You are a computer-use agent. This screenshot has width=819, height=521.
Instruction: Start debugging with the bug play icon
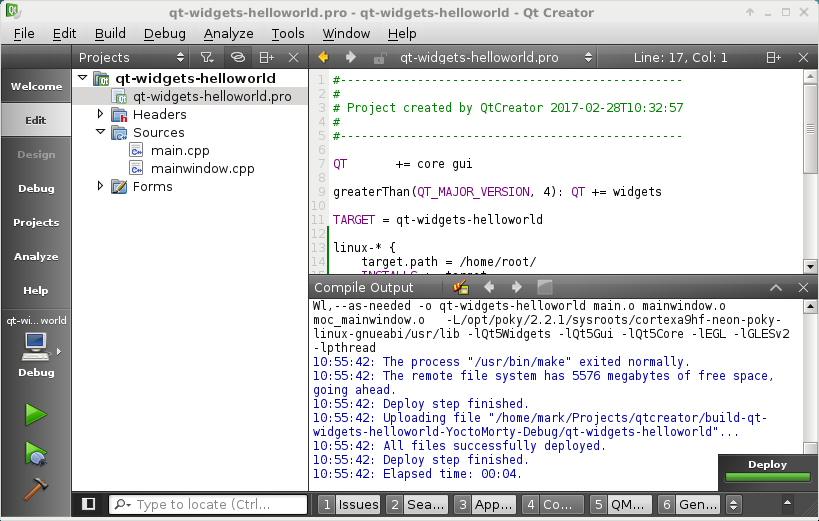click(36, 453)
